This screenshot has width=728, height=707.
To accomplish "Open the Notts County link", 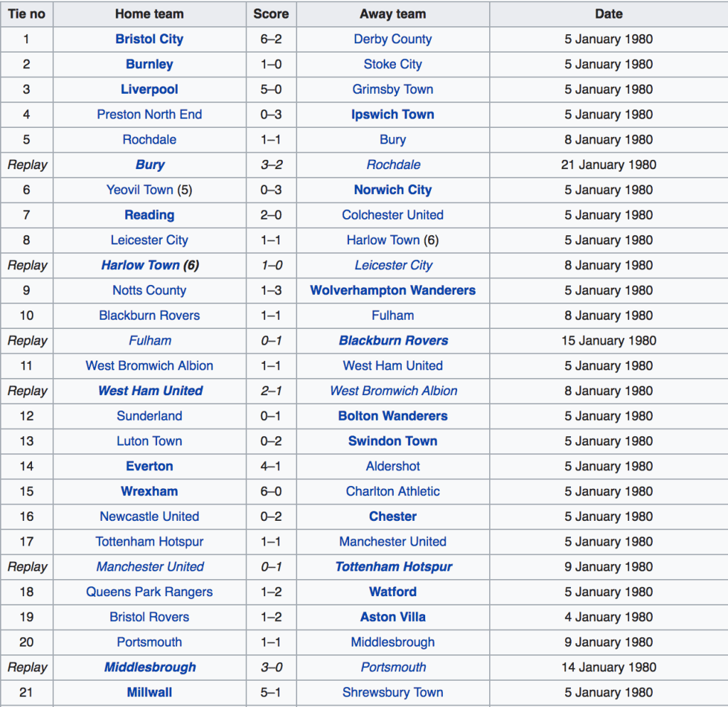I will [x=149, y=290].
